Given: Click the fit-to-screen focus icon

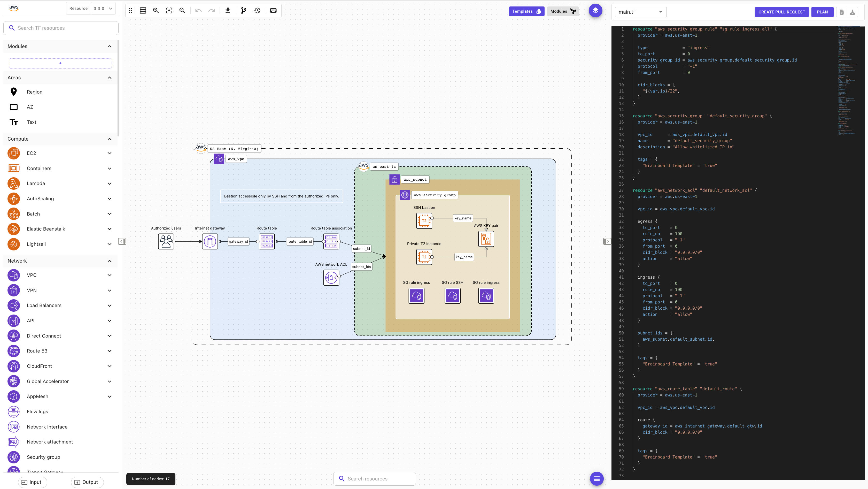Looking at the screenshot, I should pyautogui.click(x=169, y=10).
